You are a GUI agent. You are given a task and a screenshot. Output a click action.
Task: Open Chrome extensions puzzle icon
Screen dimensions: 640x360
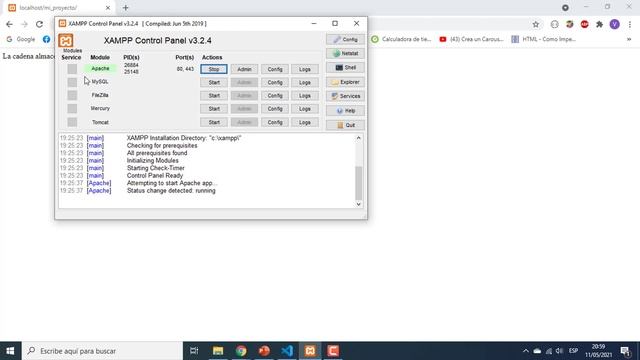point(599,24)
